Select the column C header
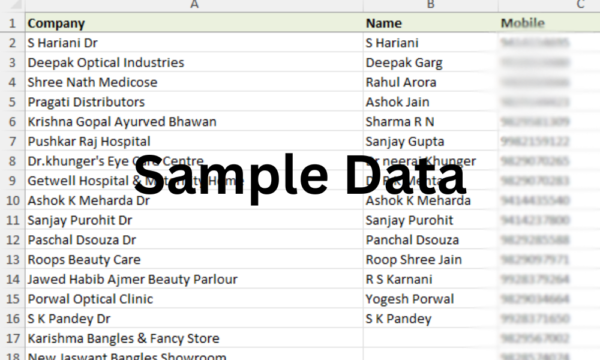This screenshot has height=360, width=600. [x=549, y=5]
